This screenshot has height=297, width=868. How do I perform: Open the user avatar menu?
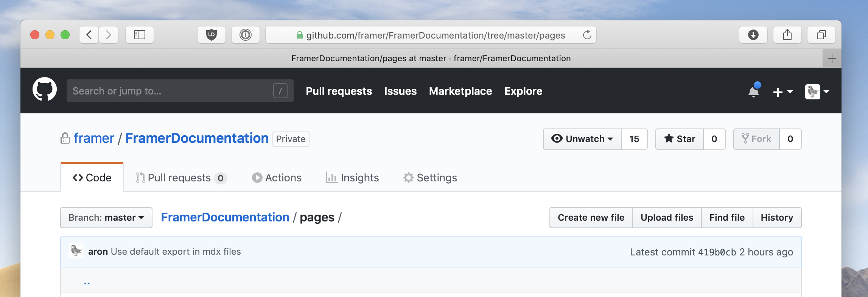[x=817, y=92]
